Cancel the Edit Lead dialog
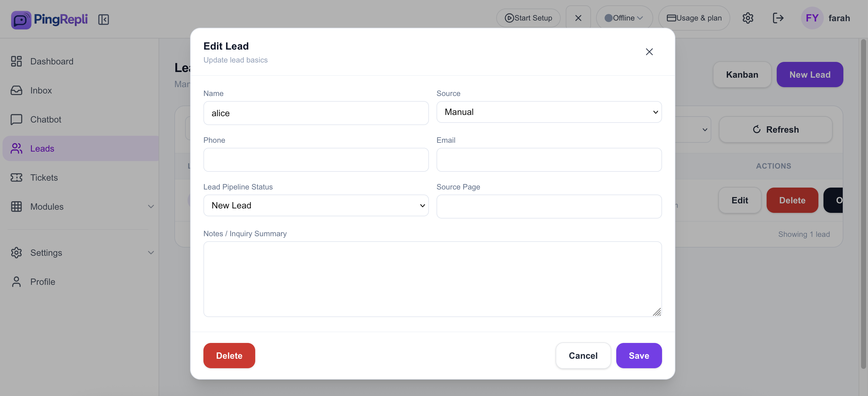 pos(583,356)
